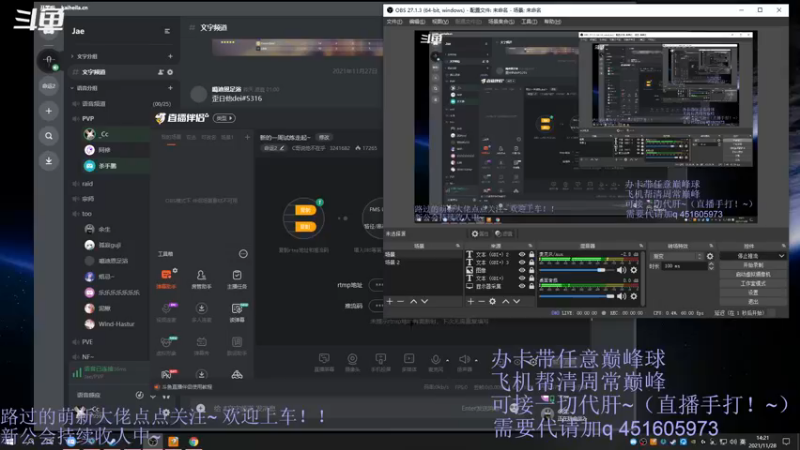Screen dimensions: 800x450
Task: Open dropdown arrow on 停止推流 button
Action: (781, 256)
